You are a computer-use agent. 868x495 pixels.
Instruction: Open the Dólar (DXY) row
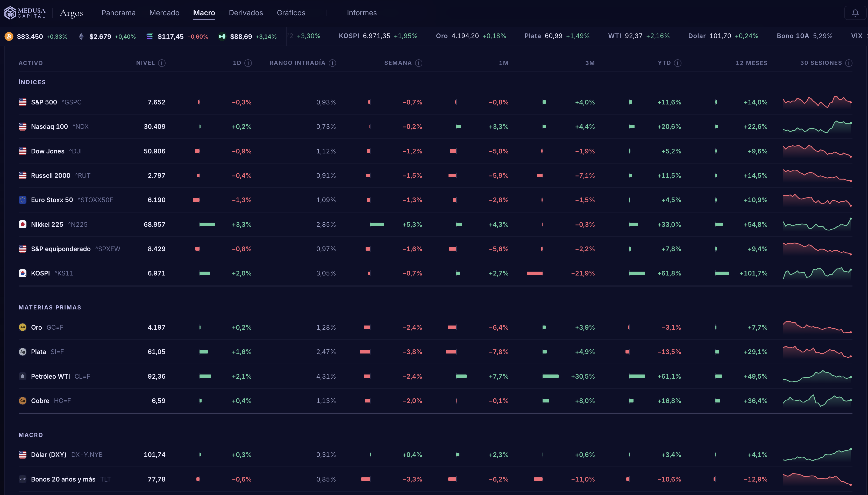[x=435, y=455]
